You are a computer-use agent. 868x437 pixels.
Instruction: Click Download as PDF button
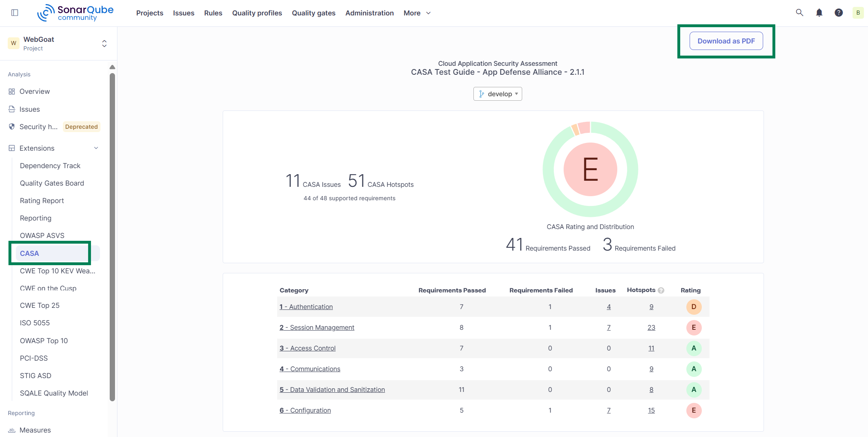pos(726,41)
